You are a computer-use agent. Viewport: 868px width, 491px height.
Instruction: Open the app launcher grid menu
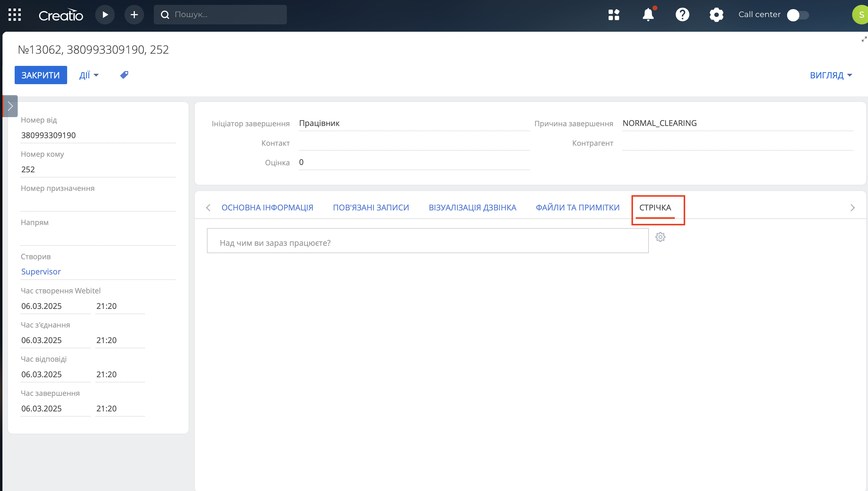click(15, 15)
